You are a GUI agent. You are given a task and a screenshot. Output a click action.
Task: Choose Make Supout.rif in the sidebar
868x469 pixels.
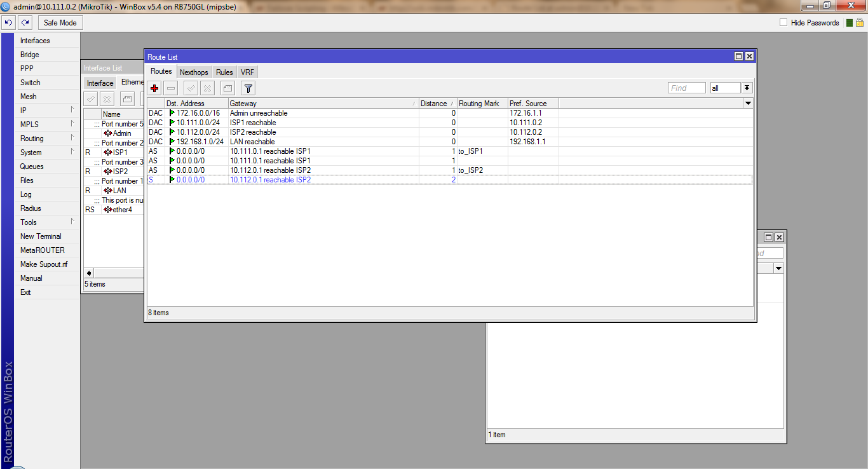47,264
